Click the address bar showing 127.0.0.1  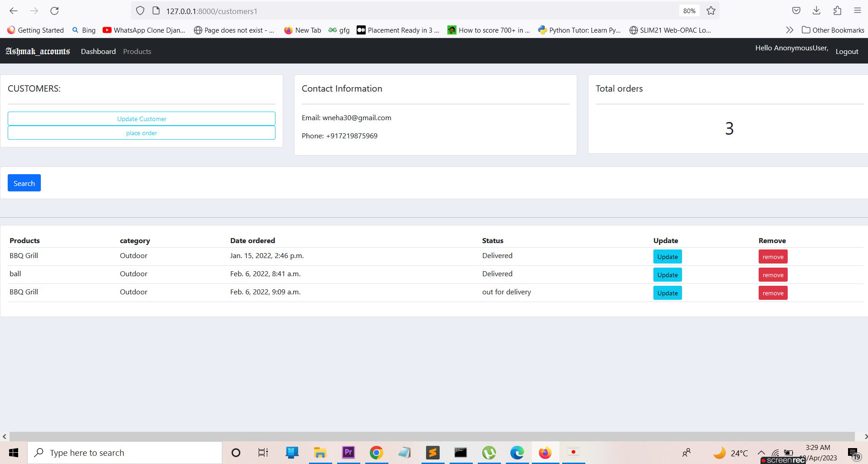click(x=211, y=11)
